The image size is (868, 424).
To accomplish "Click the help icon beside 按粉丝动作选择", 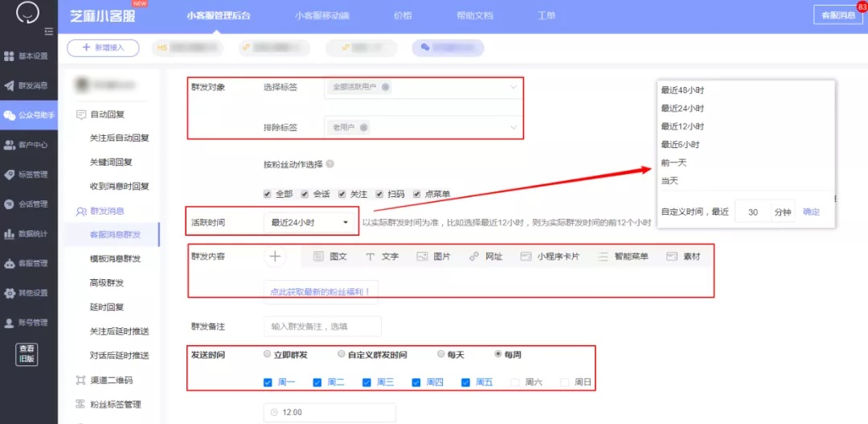I will [x=330, y=164].
